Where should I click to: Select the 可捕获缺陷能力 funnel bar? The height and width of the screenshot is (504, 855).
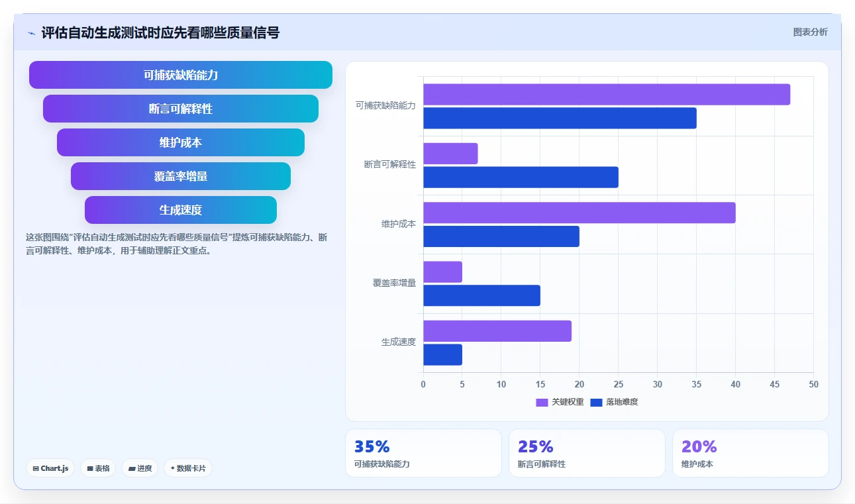click(181, 75)
